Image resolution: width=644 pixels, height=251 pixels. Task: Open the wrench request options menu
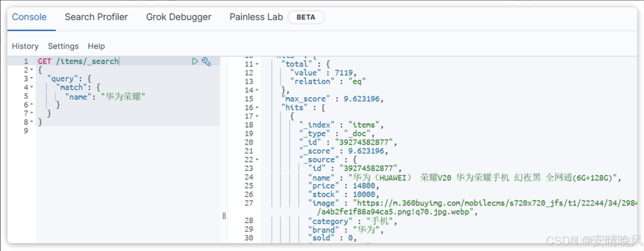point(206,61)
